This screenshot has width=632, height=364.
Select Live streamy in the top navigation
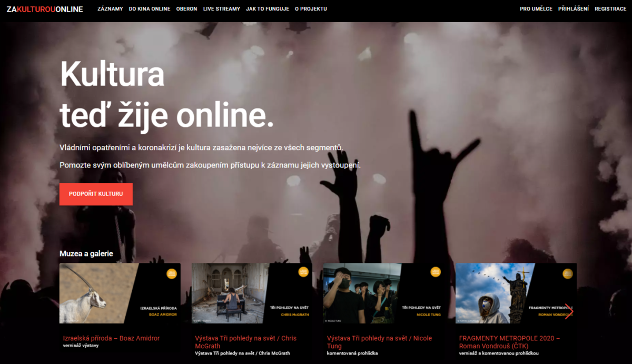pos(221,9)
